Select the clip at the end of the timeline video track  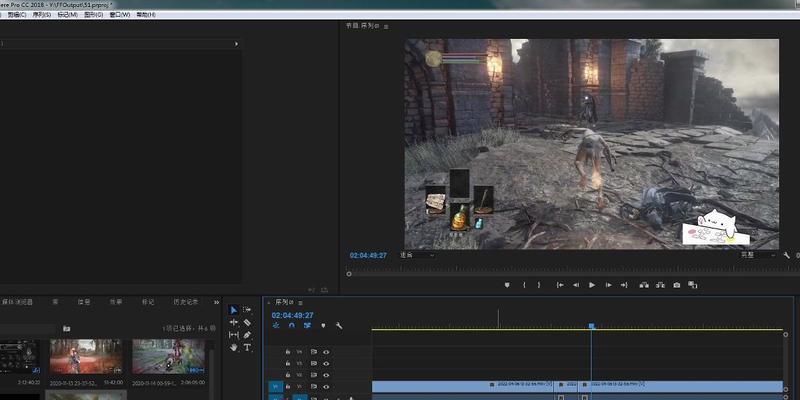click(x=680, y=386)
